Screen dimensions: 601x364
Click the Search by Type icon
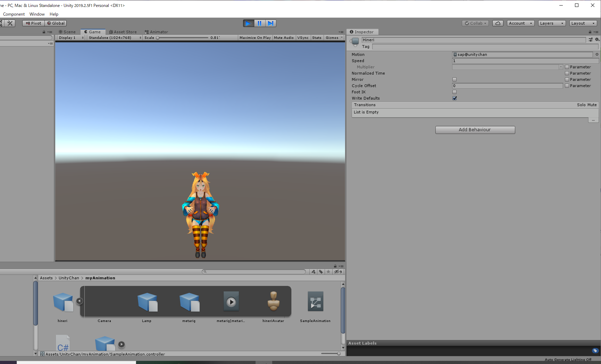point(314,272)
